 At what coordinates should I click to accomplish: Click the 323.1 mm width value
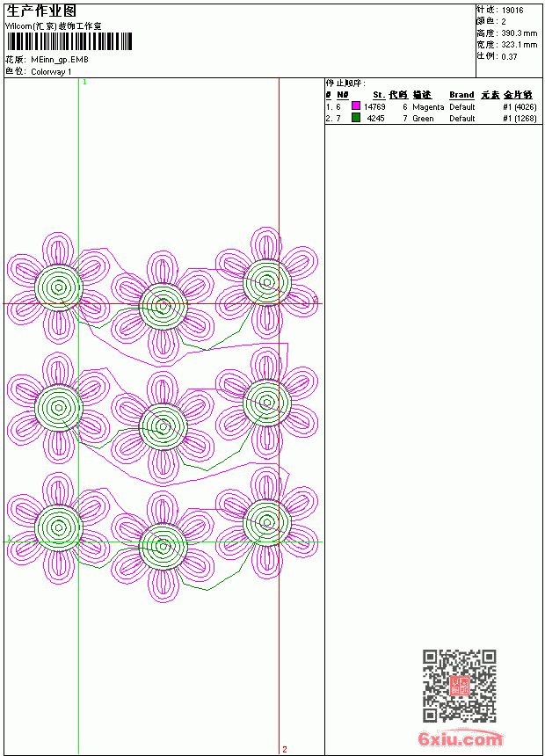[519, 45]
